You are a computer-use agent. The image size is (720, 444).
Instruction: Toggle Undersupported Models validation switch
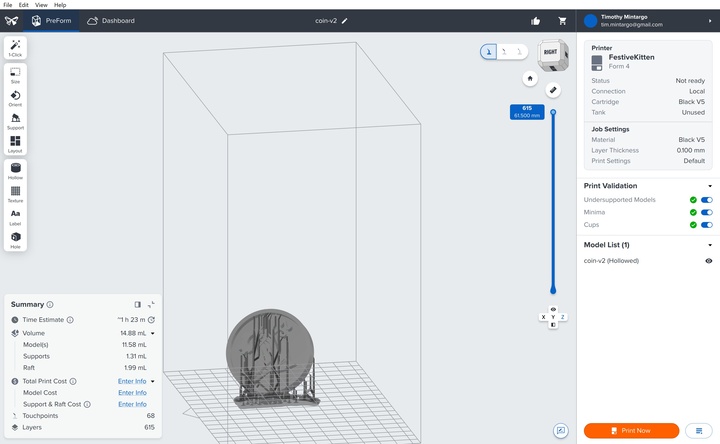point(707,200)
